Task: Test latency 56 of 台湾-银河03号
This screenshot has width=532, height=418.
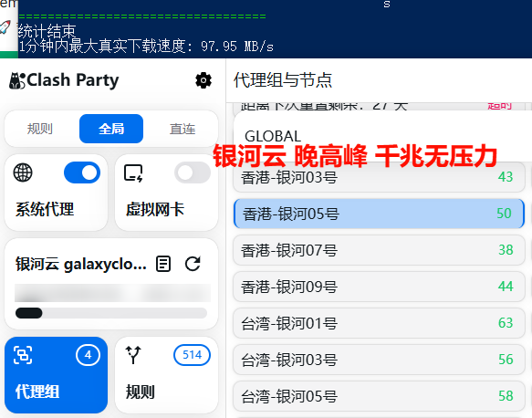Action: pos(506,360)
